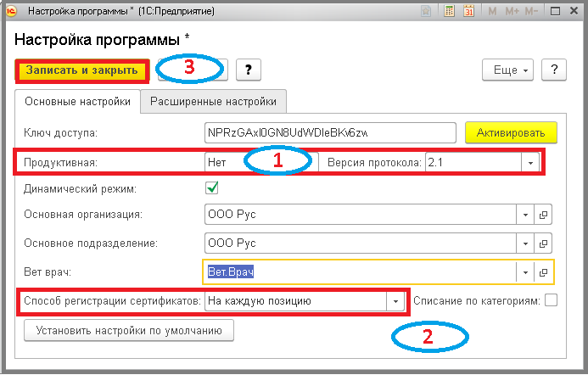The image size is (588, 375).
Task: Open Основное подразделение record with open icon
Action: tap(543, 243)
